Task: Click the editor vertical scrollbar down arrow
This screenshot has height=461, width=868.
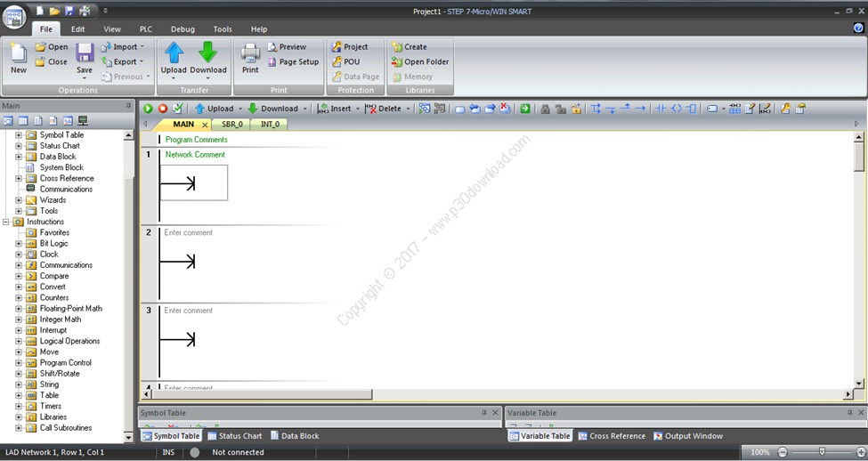Action: tap(859, 383)
